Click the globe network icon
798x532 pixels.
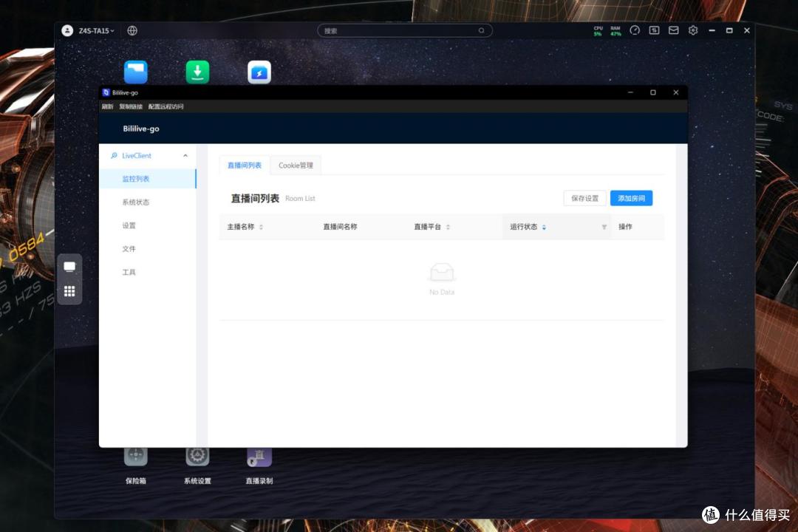pos(132,30)
